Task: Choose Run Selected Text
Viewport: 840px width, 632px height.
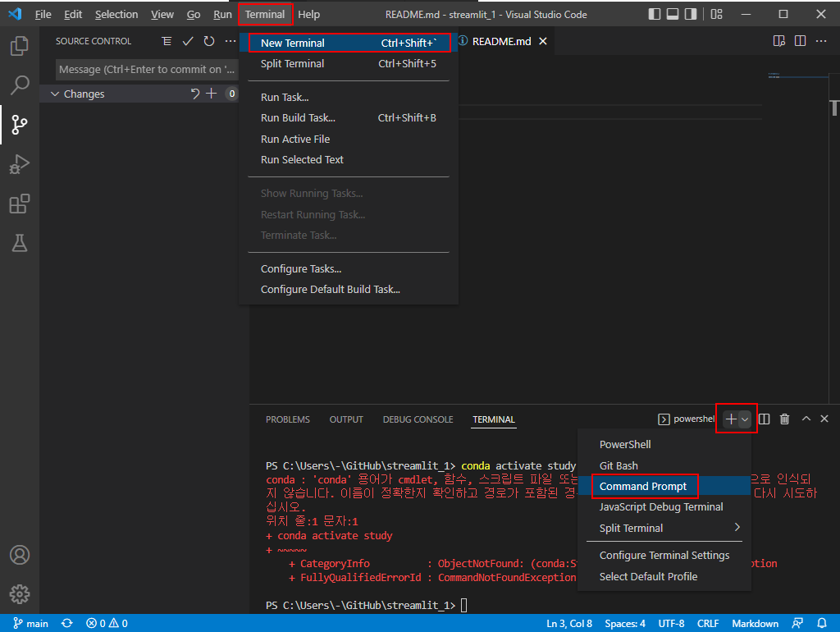Action: click(x=349, y=160)
